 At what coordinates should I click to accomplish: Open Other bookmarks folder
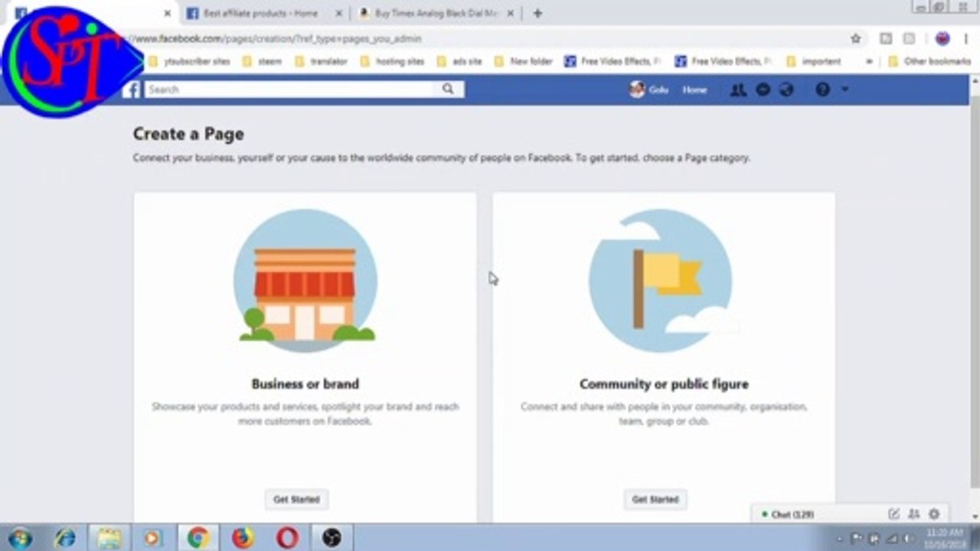click(x=929, y=61)
